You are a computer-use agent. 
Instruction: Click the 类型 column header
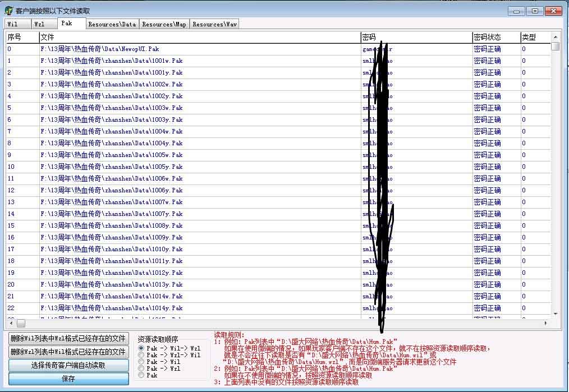click(x=536, y=37)
